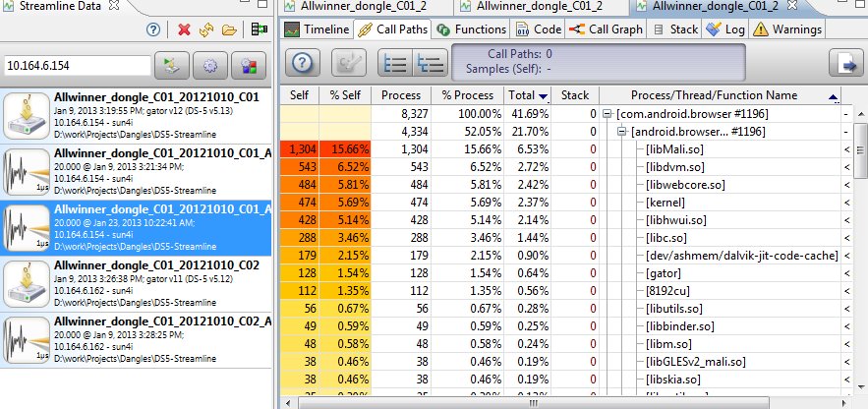Select analysis dated Jan 9 3:28:25 PM
The width and height of the screenshot is (868, 409).
click(x=136, y=340)
